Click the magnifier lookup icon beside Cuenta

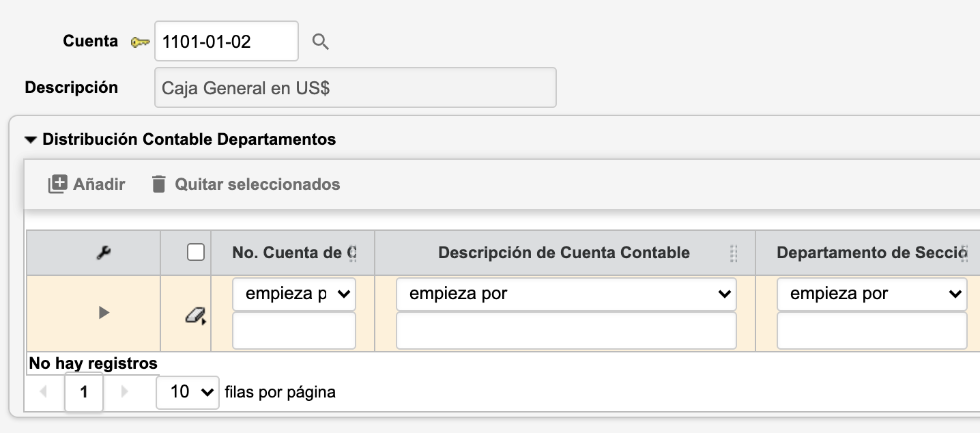pyautogui.click(x=321, y=42)
